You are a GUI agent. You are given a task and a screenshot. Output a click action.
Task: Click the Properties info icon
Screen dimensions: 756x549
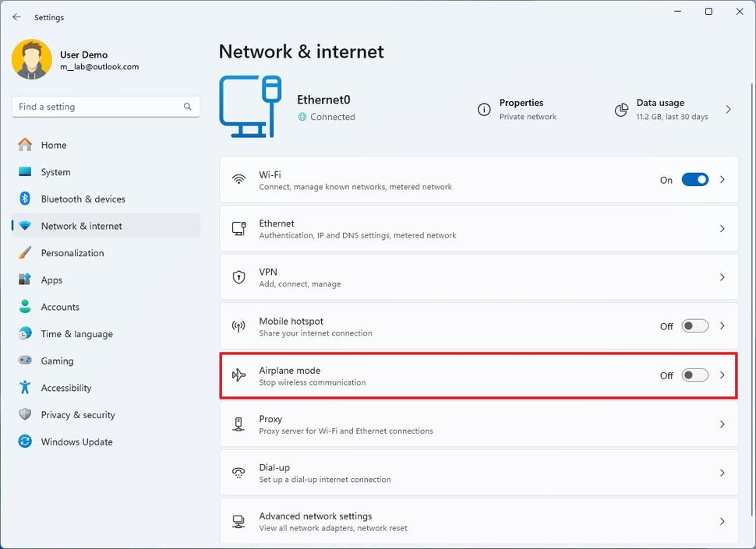483,111
